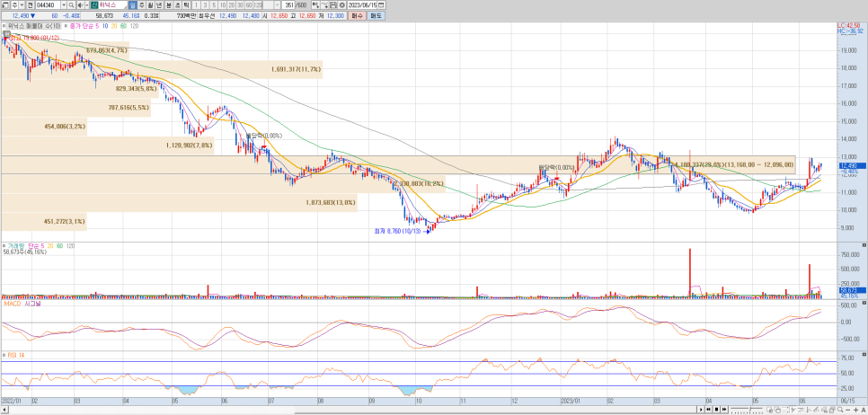868x415 pixels.
Task: Click the minus zoom-out icon at bottom right
Action: (x=847, y=410)
